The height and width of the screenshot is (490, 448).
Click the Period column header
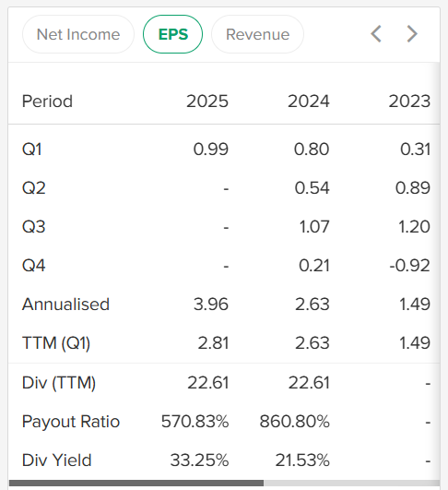pyautogui.click(x=47, y=102)
